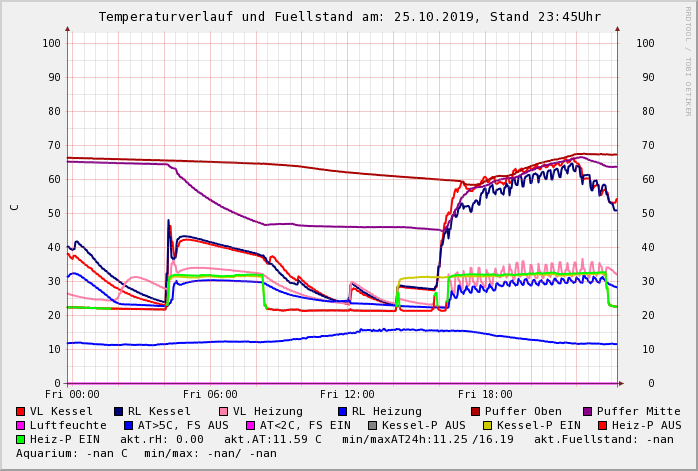Click the 'Fri 06:00' time axis label

point(210,394)
